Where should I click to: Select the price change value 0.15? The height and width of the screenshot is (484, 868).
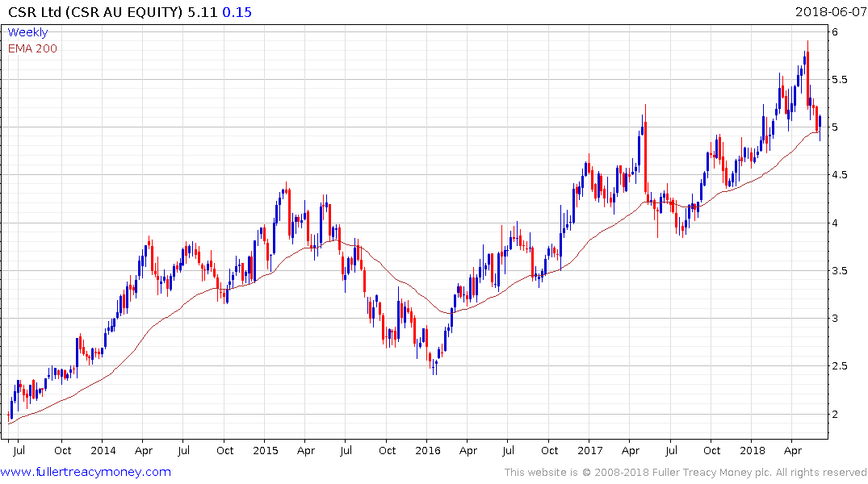click(x=237, y=11)
